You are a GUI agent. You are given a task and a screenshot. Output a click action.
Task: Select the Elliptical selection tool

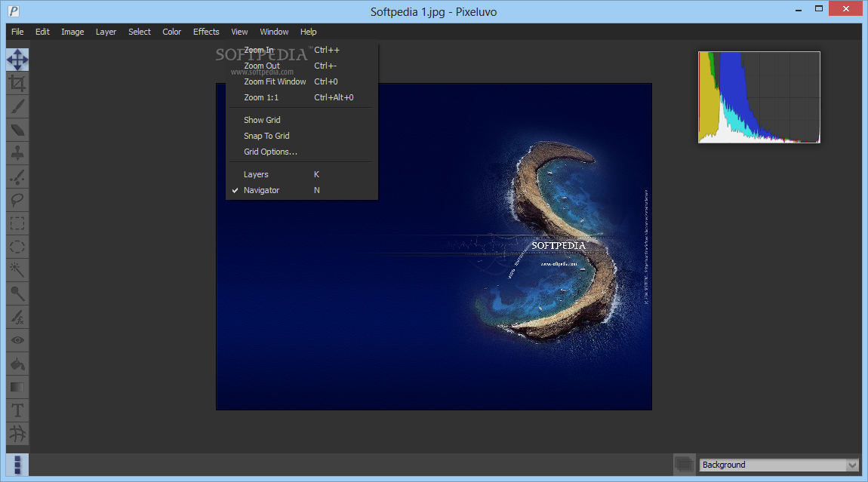(17, 247)
